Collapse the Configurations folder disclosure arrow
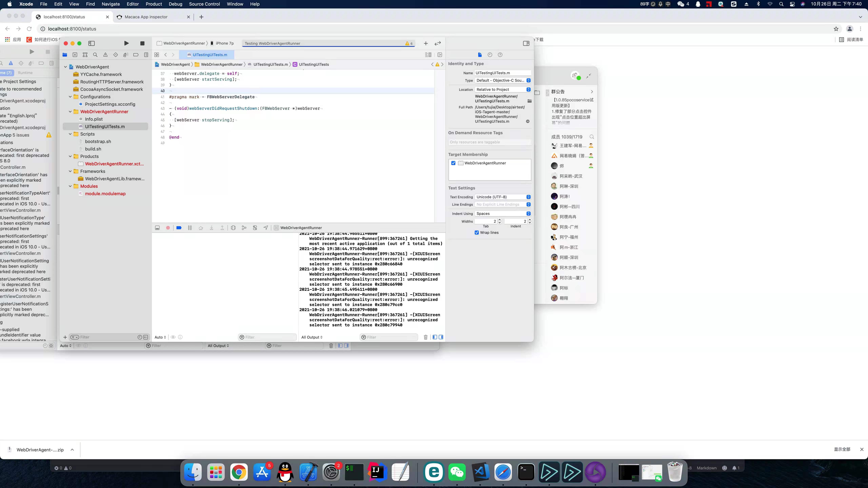This screenshot has height=488, width=868. pyautogui.click(x=70, y=97)
